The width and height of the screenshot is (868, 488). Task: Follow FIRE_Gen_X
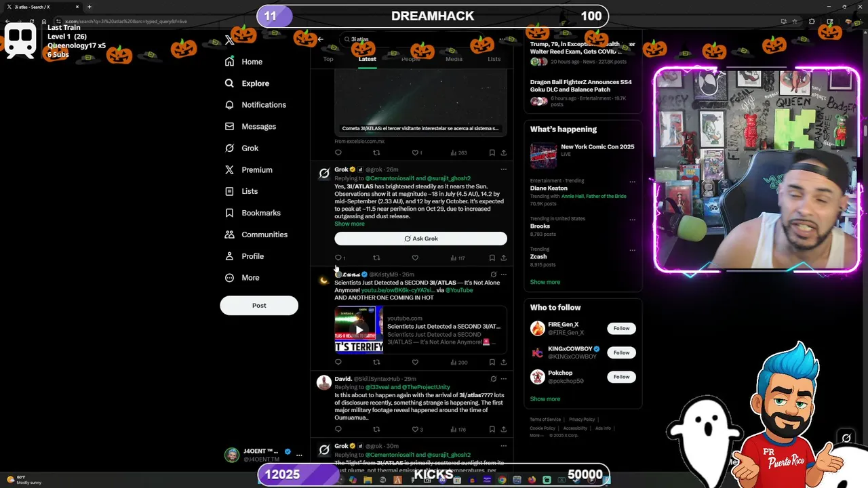pos(621,329)
